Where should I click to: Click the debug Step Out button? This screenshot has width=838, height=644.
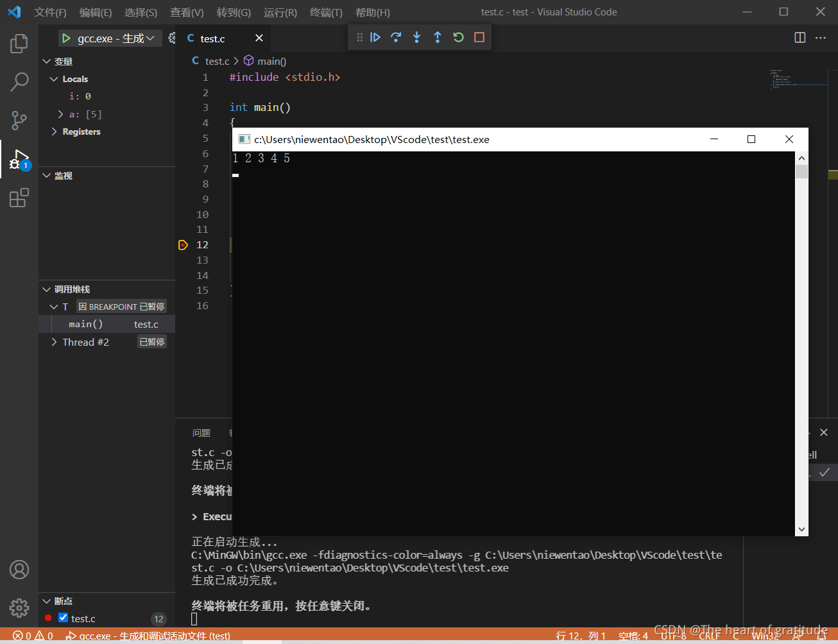click(x=438, y=37)
